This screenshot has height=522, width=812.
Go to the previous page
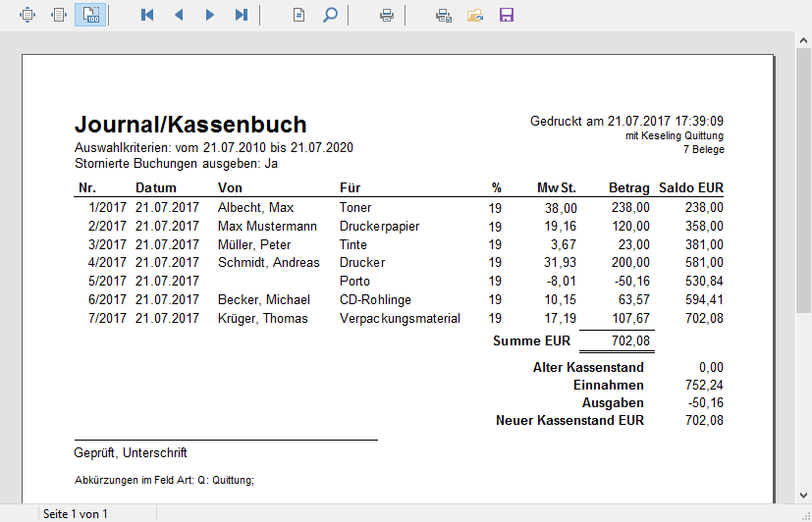click(x=178, y=15)
